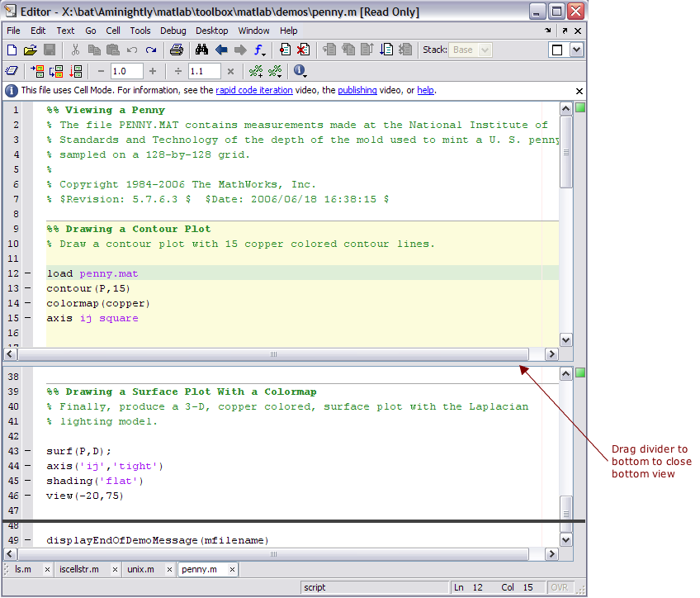Open Find with the binoculars icon
The image size is (700, 598).
[x=201, y=50]
